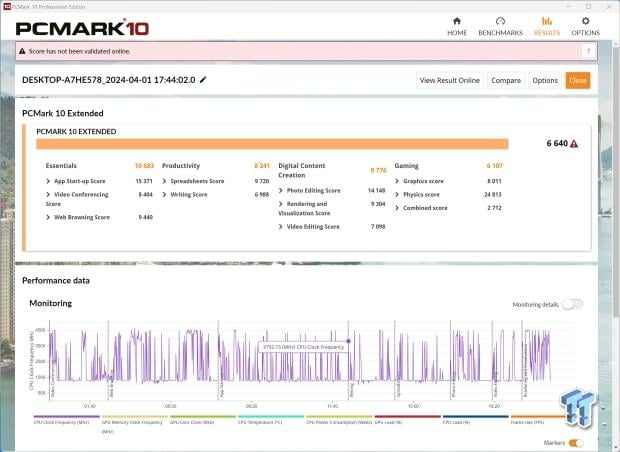Click the View Result Online button
Viewport: 620px width, 452px height.
tap(450, 80)
